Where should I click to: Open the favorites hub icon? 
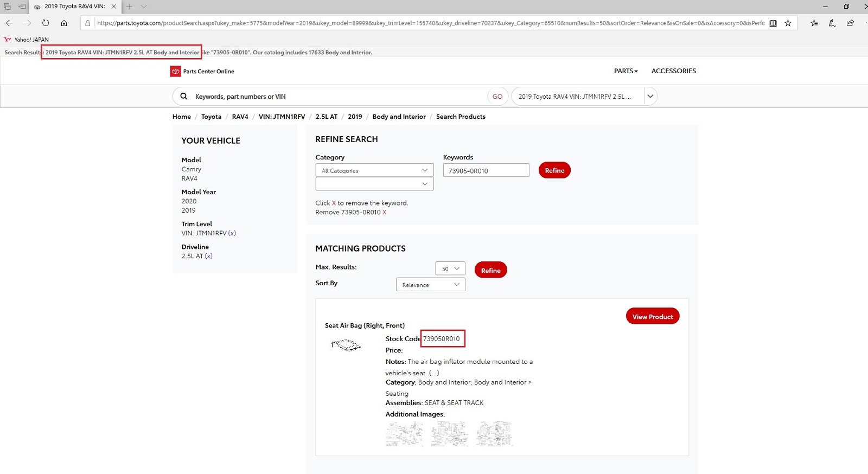(x=814, y=23)
